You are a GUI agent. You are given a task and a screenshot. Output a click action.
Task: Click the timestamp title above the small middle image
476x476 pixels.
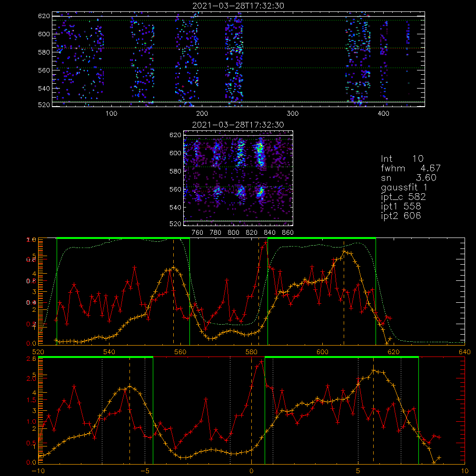tap(238, 125)
